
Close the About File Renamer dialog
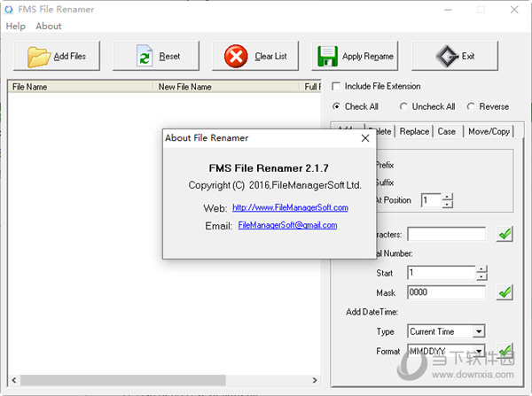365,138
